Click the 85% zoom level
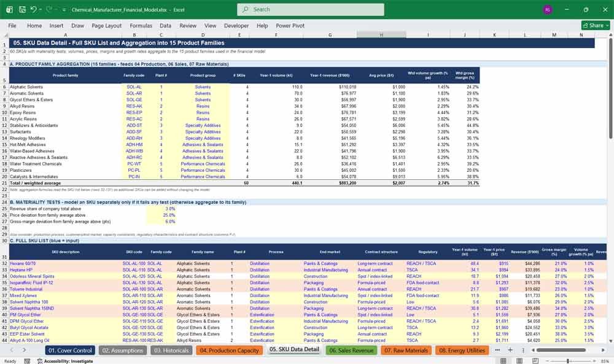Screen dimensions: 614x364 tap(605, 361)
